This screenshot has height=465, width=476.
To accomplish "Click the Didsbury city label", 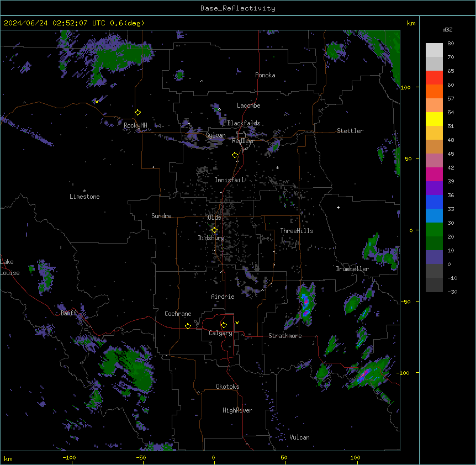I will click(x=211, y=238).
